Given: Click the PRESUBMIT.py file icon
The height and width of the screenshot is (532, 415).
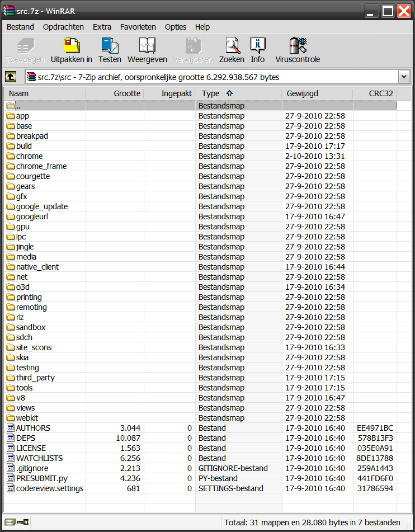Looking at the screenshot, I should pos(11,478).
